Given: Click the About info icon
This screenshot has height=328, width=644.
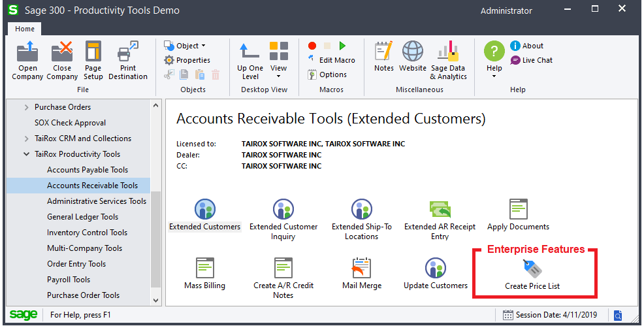Looking at the screenshot, I should pyautogui.click(x=515, y=46).
